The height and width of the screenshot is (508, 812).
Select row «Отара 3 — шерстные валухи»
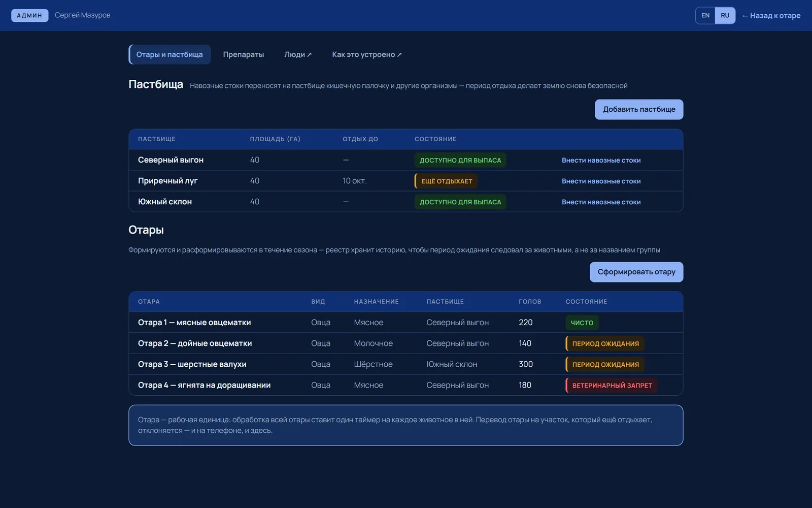click(x=406, y=364)
